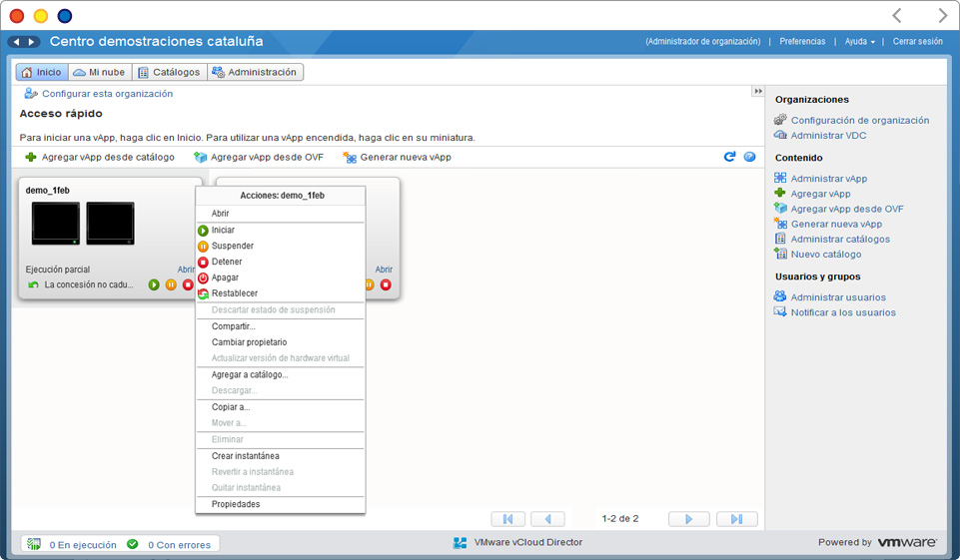Click the Generar nueva vApp toolbar icon

tap(349, 158)
